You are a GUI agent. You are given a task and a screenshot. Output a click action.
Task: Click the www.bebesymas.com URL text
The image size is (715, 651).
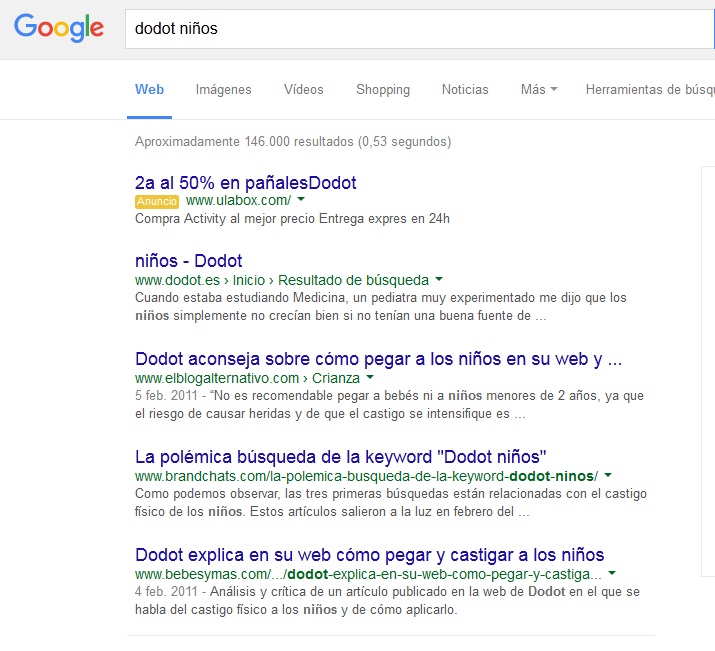point(368,574)
